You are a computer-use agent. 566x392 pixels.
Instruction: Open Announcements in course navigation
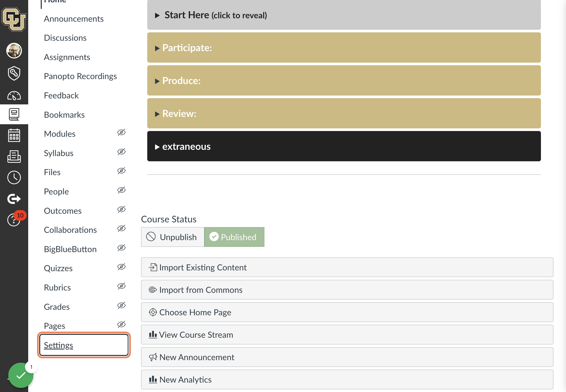[74, 19]
